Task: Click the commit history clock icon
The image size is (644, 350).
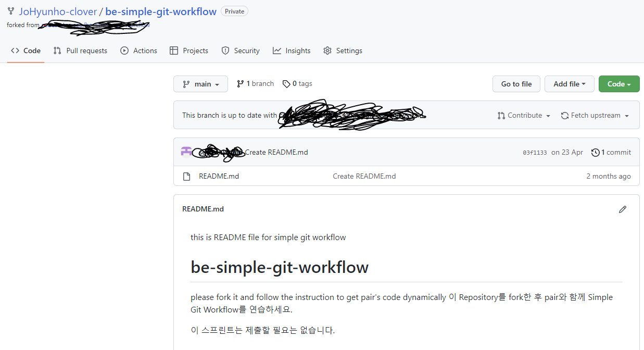Action: 595,153
